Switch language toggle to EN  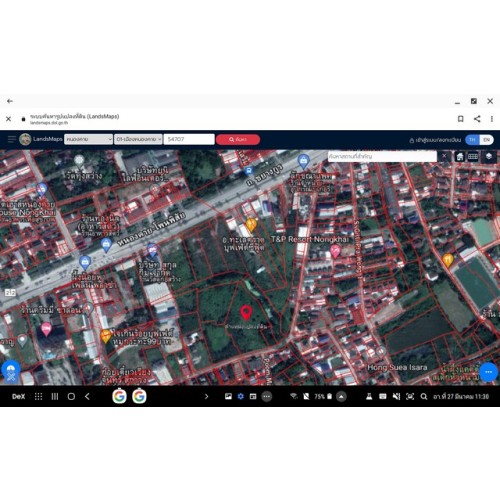487,140
